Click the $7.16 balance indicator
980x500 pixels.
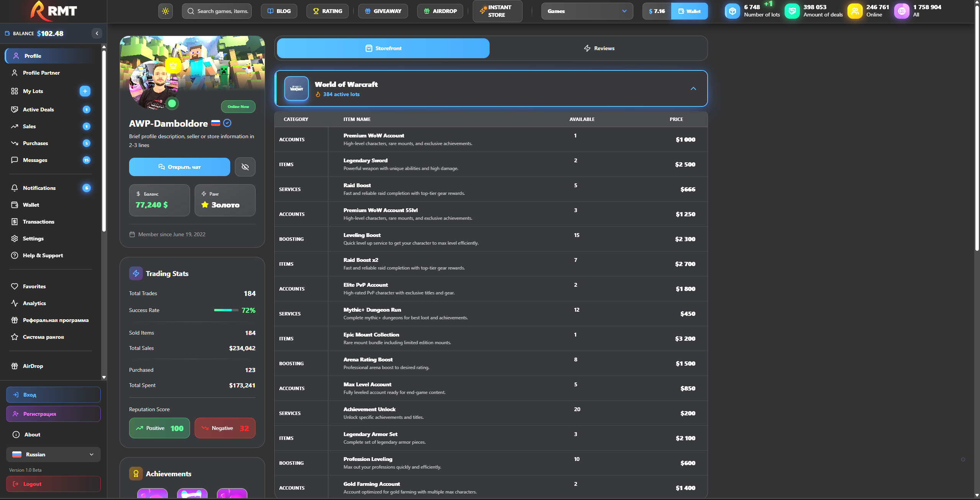pos(657,11)
